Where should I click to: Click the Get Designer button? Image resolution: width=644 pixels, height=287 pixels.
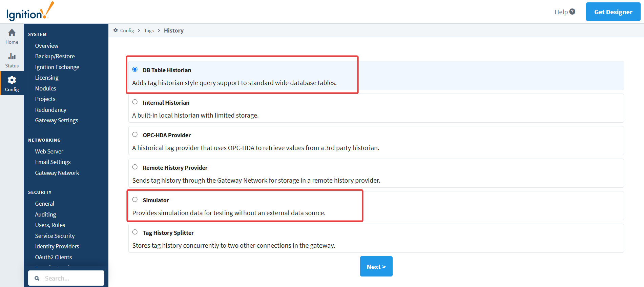click(613, 12)
